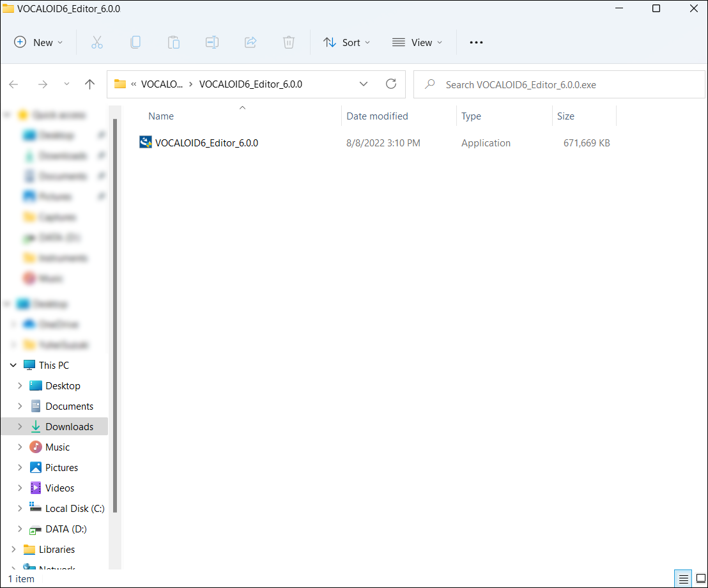Sort files by the Name column header
Viewport: 708px width, 588px height.
(160, 116)
